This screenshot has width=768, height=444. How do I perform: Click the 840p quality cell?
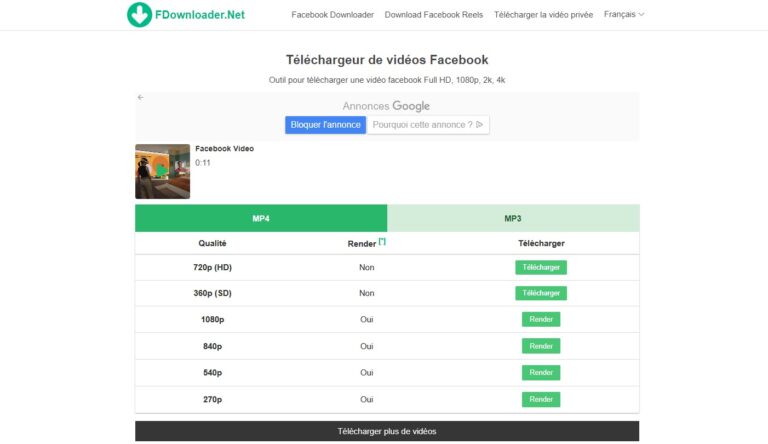[x=213, y=346]
